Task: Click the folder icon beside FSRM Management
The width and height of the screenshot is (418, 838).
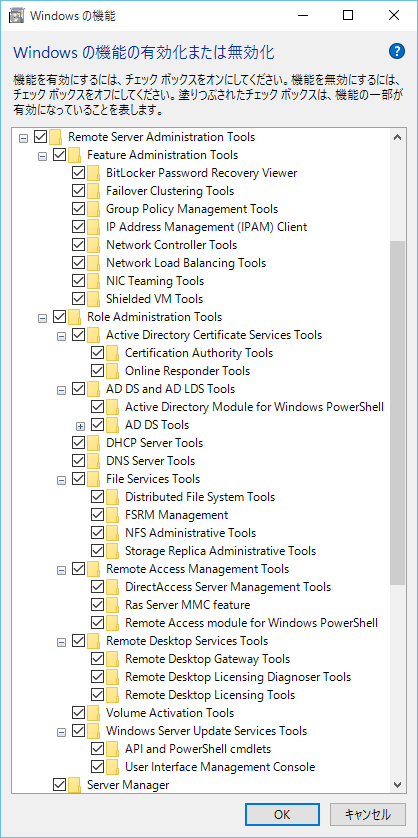Action: (x=113, y=515)
